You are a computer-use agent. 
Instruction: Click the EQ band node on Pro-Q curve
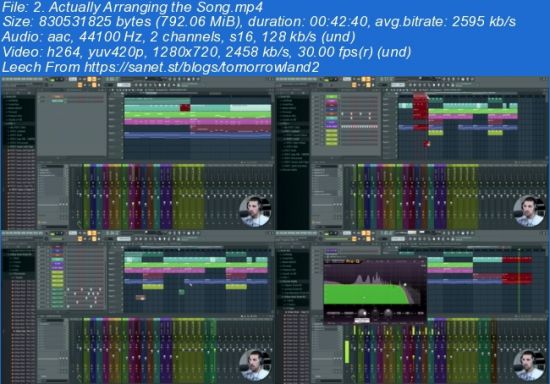(x=404, y=285)
